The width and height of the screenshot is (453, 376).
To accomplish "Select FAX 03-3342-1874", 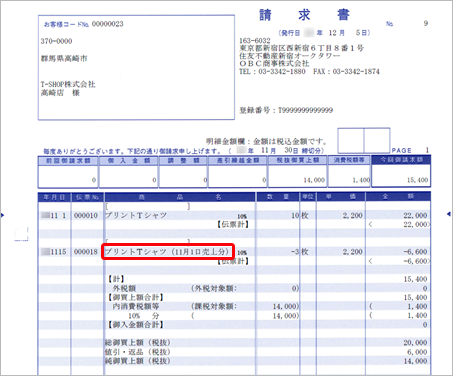I will click(346, 71).
